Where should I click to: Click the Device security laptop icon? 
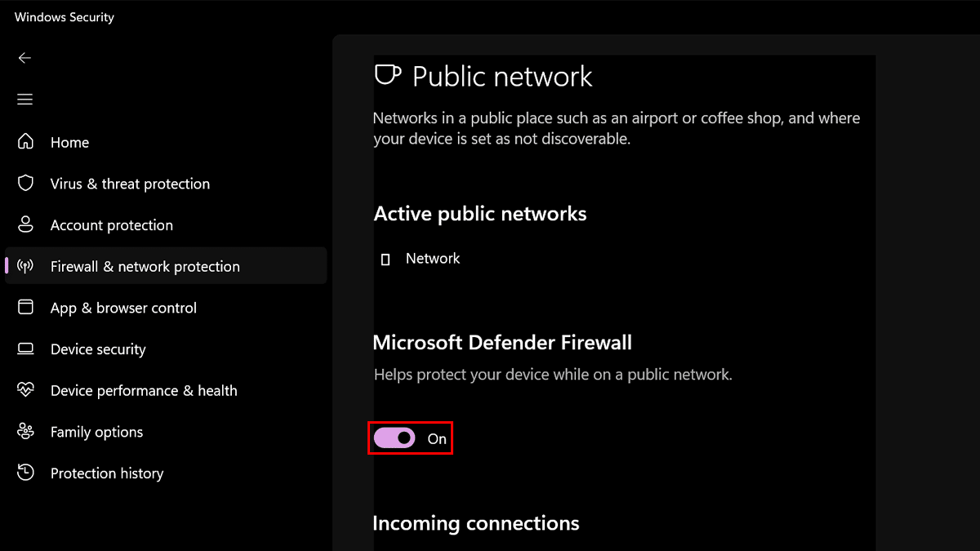point(26,349)
